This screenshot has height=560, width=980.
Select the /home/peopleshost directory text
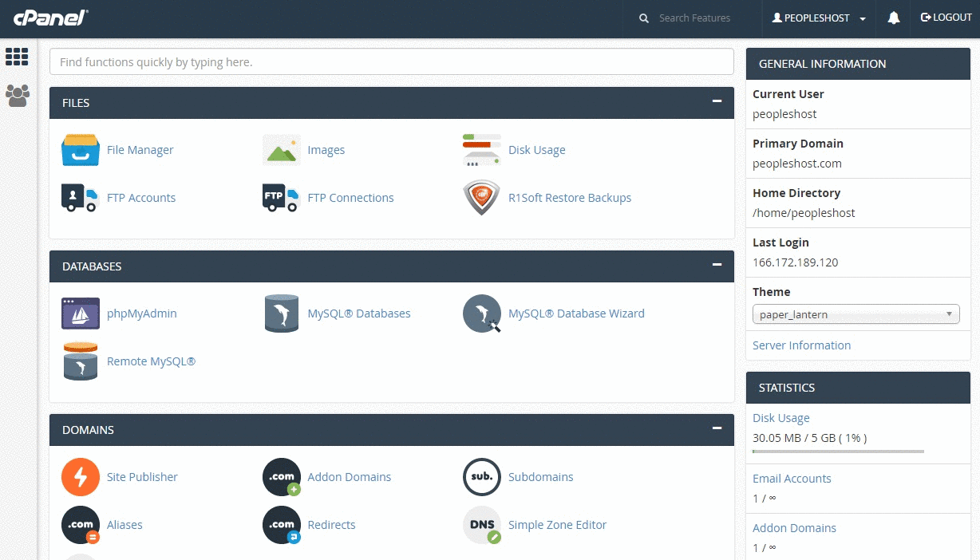tap(804, 213)
